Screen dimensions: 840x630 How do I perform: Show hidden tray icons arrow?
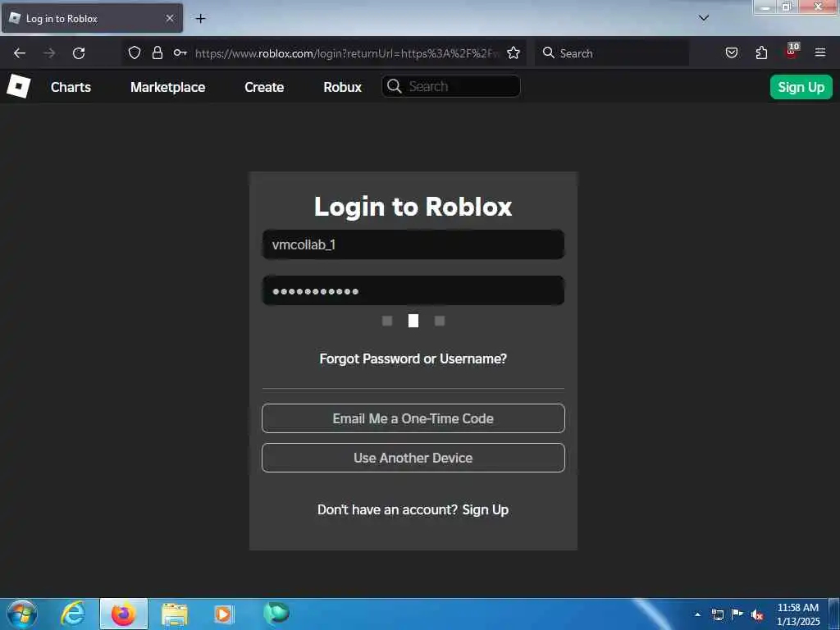tap(697, 614)
